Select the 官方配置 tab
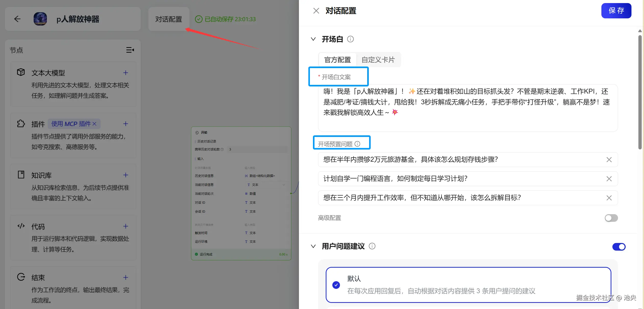 [x=337, y=59]
